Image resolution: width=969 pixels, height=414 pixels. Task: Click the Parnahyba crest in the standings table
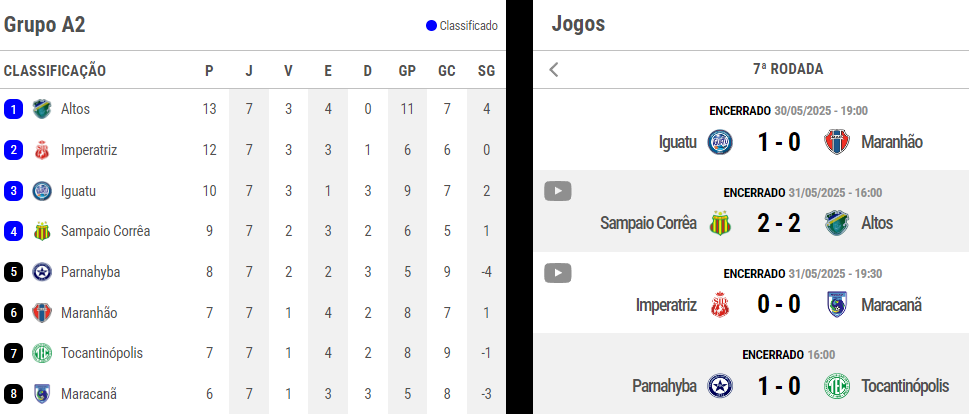(42, 272)
